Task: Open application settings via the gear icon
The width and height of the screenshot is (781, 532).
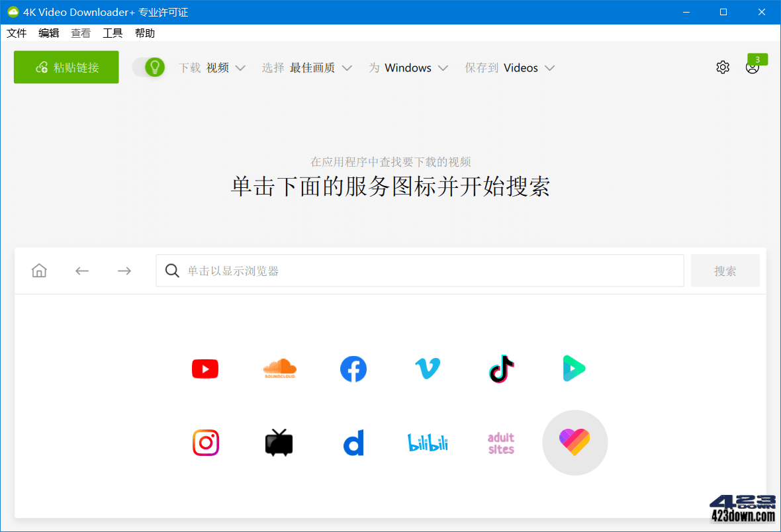Action: pos(723,67)
